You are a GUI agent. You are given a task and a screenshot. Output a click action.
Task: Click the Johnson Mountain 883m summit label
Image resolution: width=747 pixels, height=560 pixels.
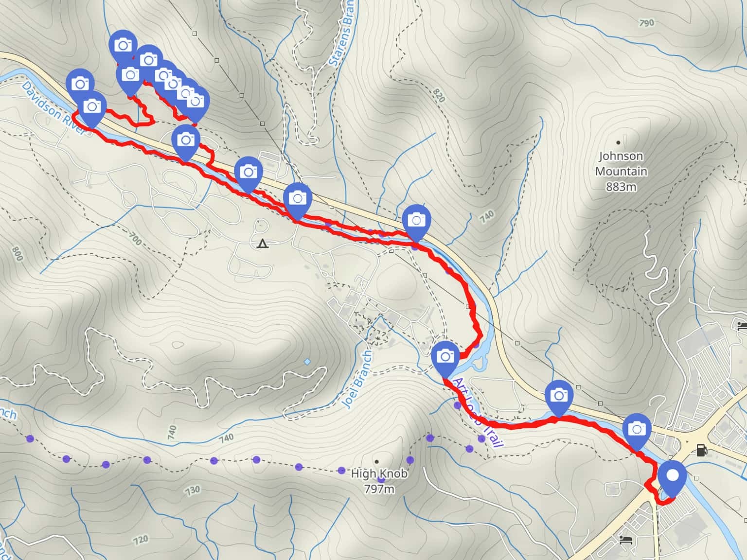pos(621,171)
